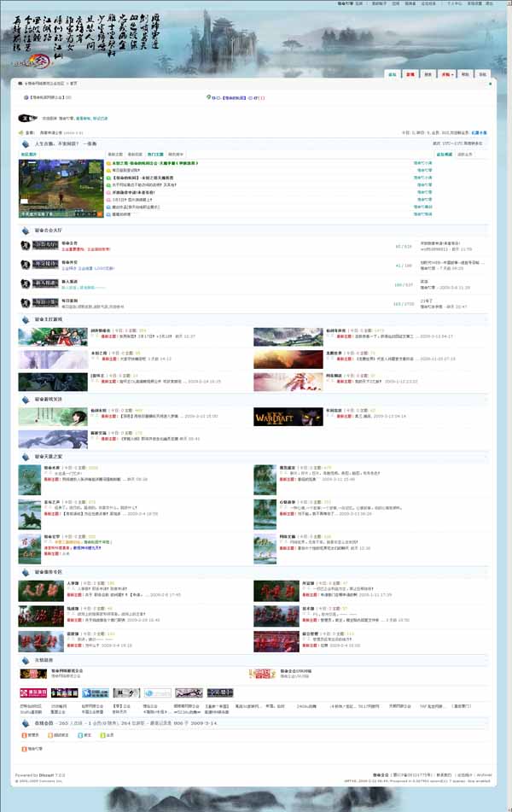This screenshot has width=512, height=812.
Task: Click the brush-stroke forum icon for 新人报道
Action: coord(25,283)
